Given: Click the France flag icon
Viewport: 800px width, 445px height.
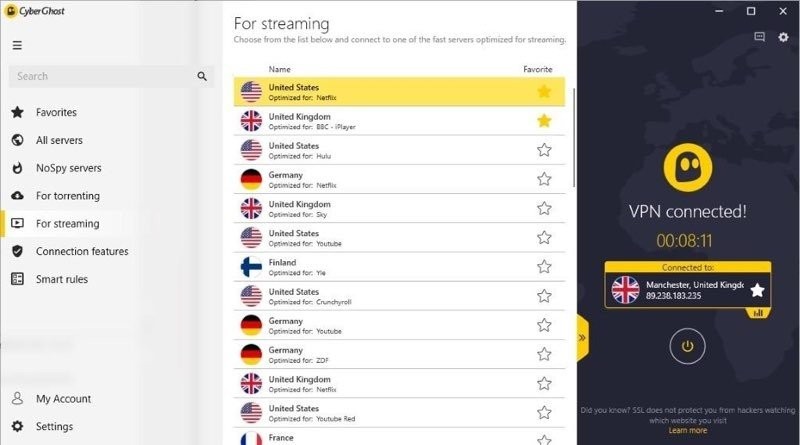Looking at the screenshot, I should pyautogui.click(x=251, y=438).
